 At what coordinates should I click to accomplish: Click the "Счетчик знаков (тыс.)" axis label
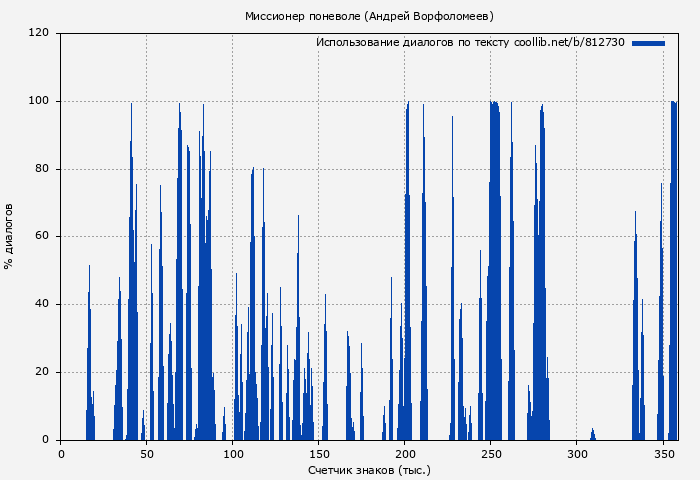(x=369, y=469)
